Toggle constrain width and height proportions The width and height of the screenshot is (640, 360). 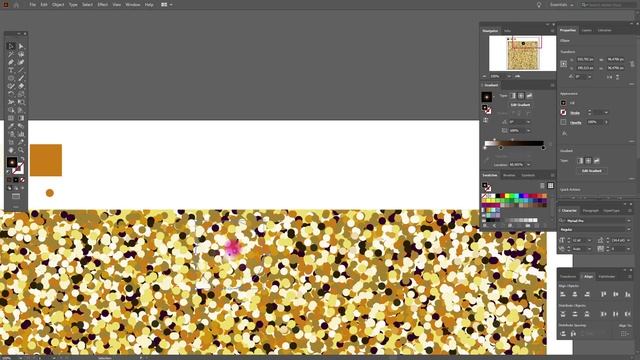click(x=632, y=64)
